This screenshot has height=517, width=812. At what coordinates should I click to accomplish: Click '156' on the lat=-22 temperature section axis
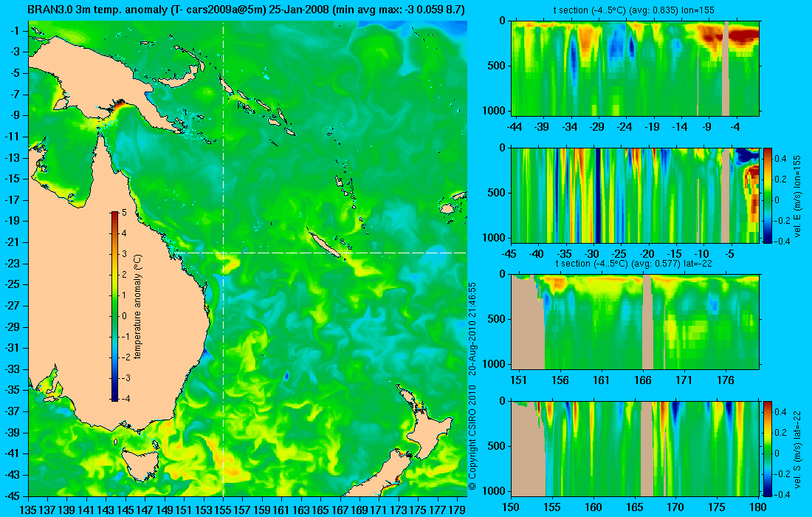560,380
